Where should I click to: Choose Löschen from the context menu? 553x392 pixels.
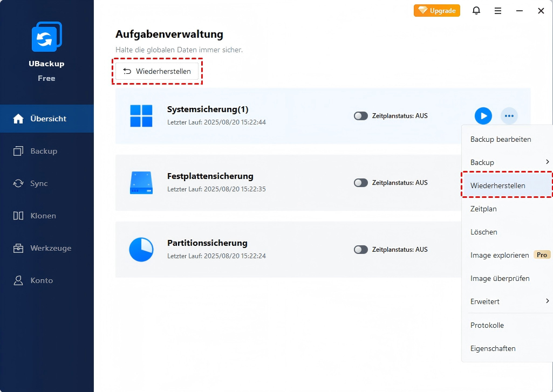tap(483, 232)
